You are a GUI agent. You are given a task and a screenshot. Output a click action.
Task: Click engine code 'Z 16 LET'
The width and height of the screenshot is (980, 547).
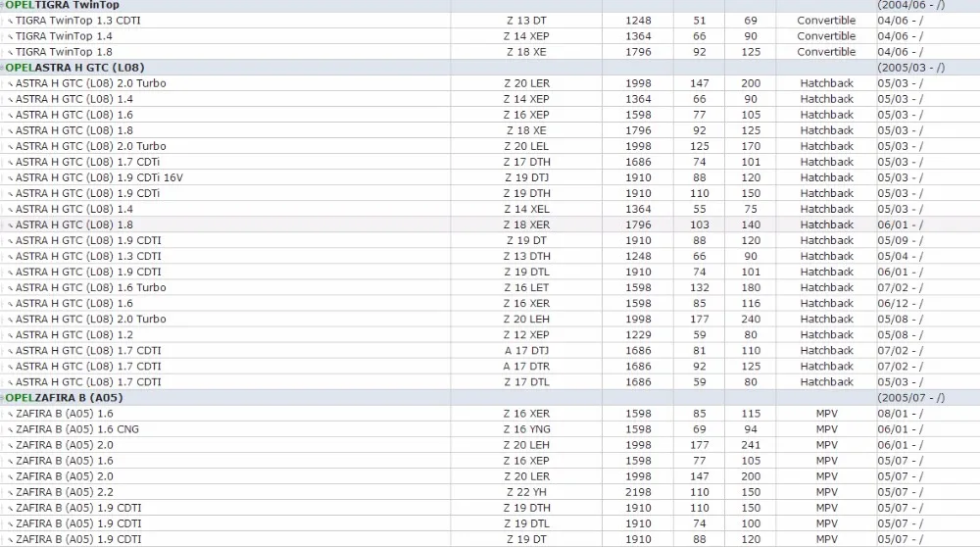point(526,287)
